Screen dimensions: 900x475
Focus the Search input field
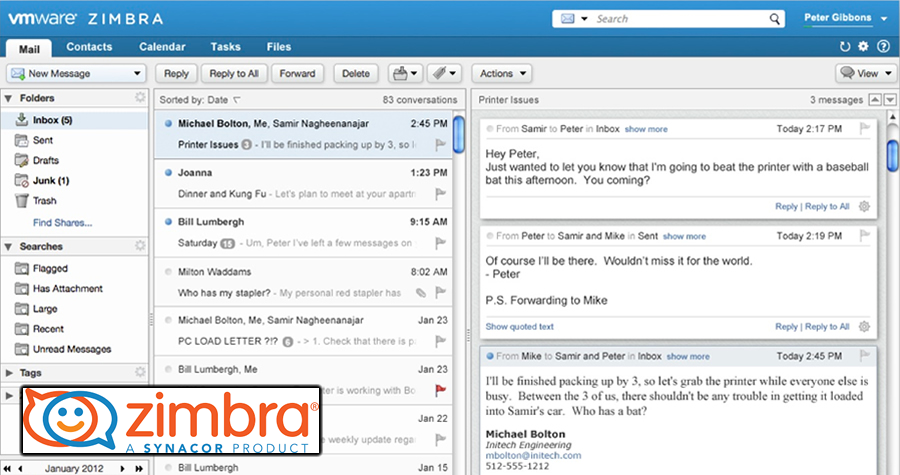(680, 19)
